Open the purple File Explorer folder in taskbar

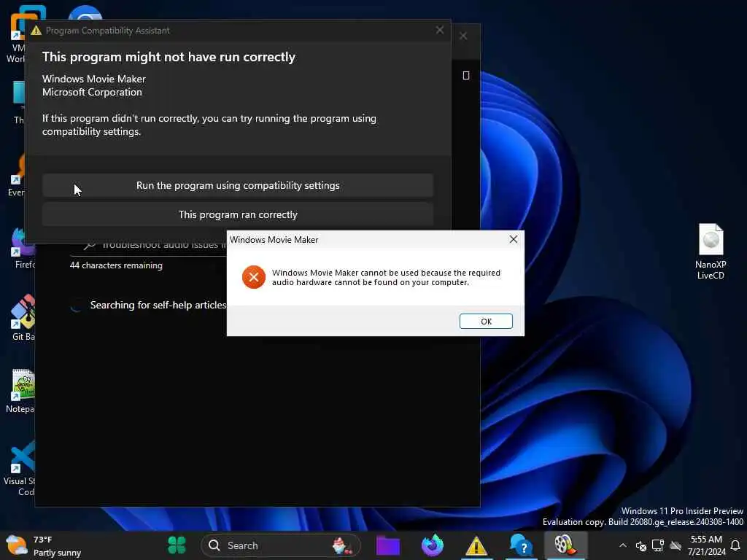[388, 545]
